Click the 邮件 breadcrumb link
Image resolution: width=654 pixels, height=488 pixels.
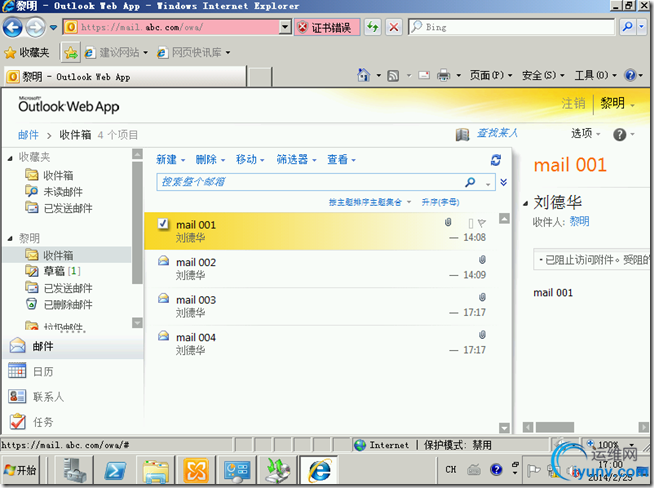point(28,135)
